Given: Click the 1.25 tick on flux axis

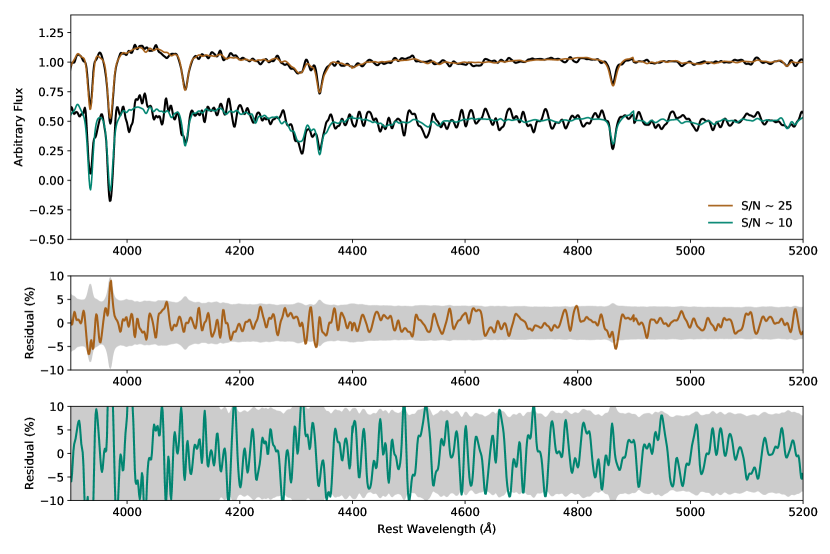Looking at the screenshot, I should click(x=51, y=33).
